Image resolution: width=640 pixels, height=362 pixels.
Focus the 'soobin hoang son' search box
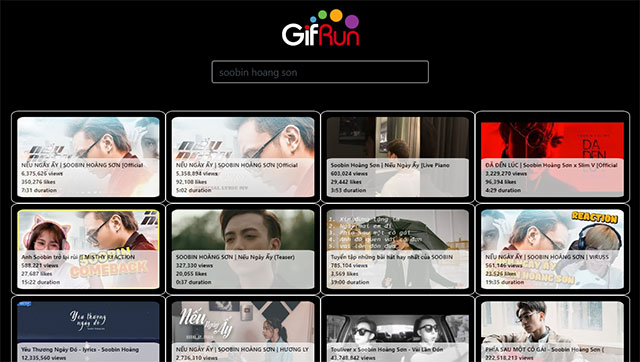320,72
